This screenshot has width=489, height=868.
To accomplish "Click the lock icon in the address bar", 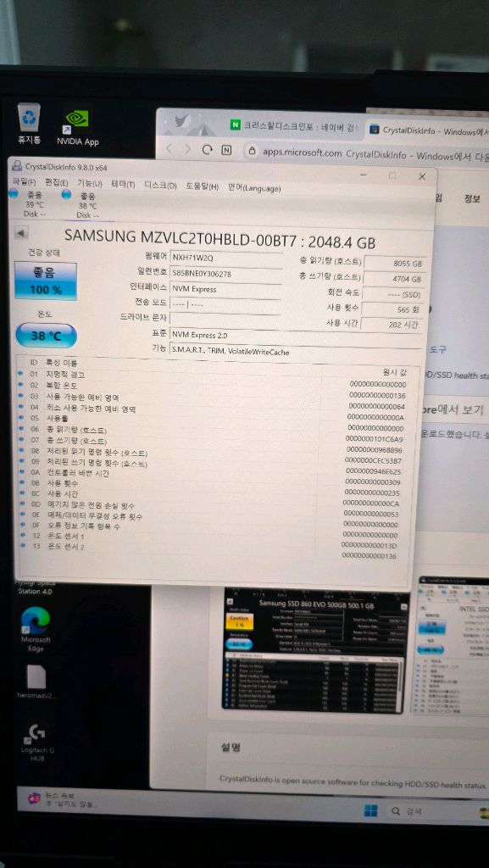I will [x=252, y=151].
